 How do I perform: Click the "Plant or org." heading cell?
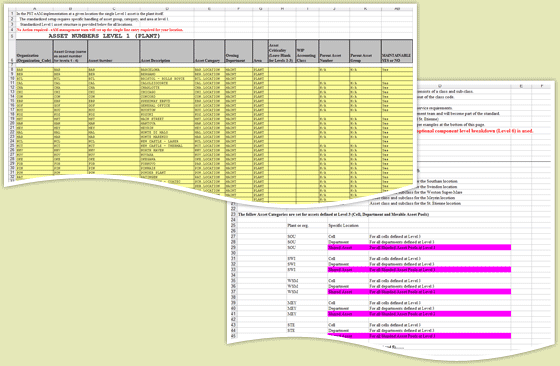(298, 226)
